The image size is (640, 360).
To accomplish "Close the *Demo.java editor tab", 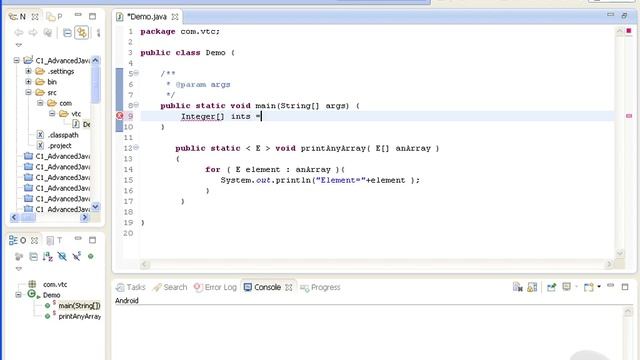I will [x=175, y=17].
